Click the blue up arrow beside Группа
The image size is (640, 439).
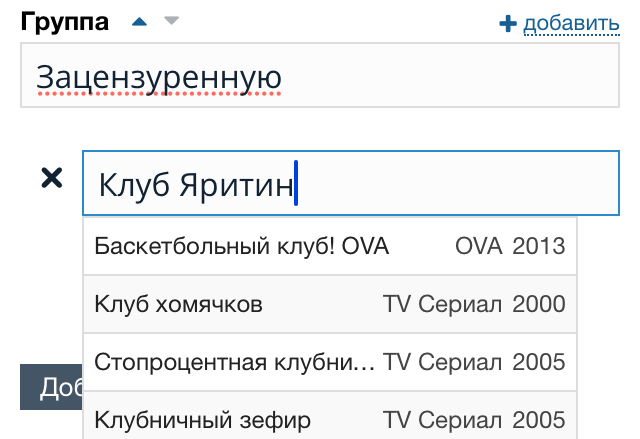(140, 21)
